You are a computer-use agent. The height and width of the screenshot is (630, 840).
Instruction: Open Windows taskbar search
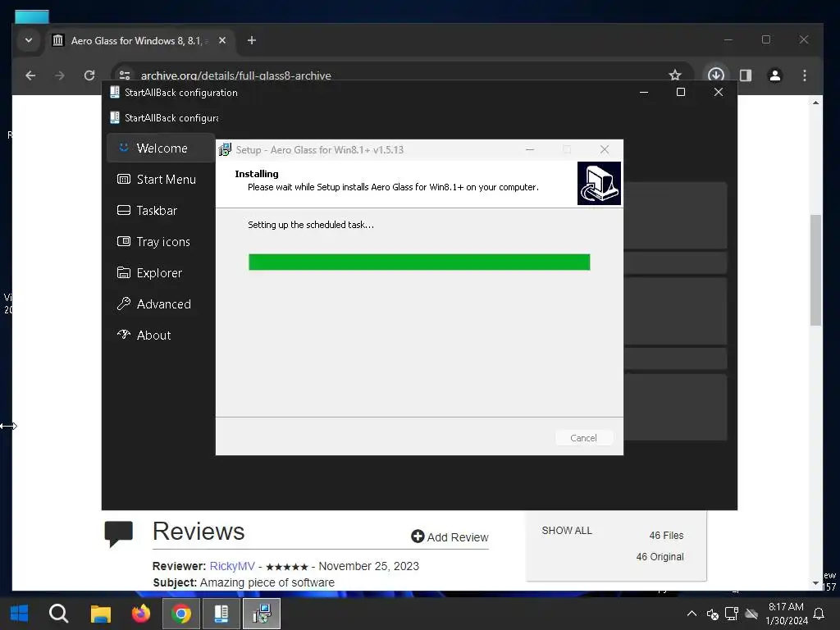tap(58, 614)
